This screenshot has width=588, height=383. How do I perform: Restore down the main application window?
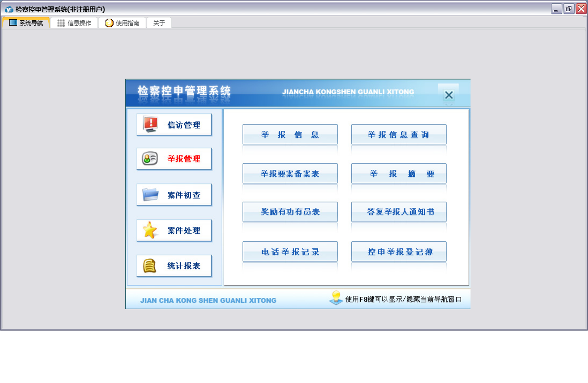click(569, 9)
